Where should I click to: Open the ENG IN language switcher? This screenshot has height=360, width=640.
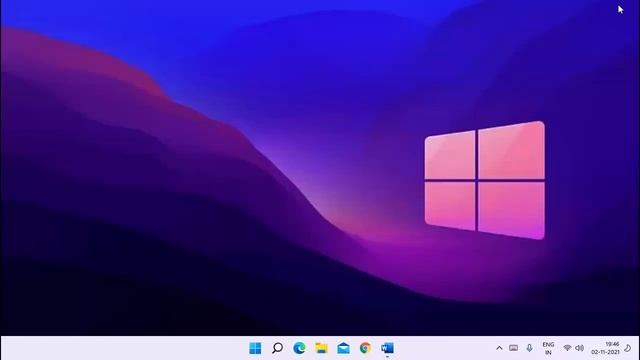point(548,348)
